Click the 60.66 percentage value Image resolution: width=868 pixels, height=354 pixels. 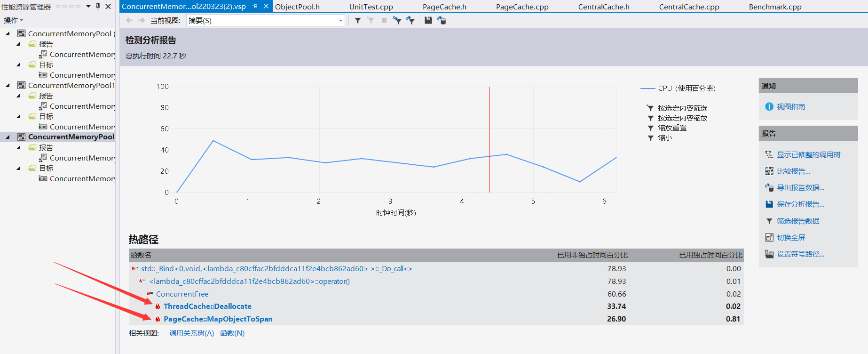(616, 294)
